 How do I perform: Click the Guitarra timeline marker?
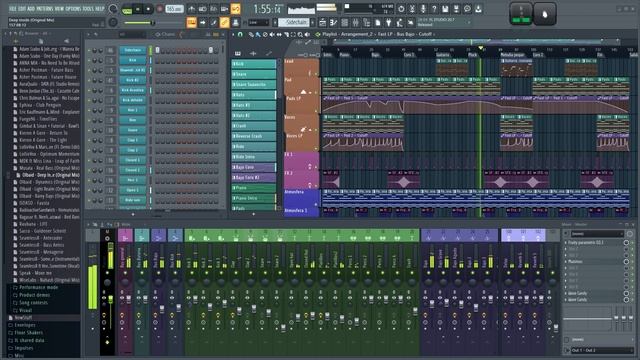pos(443,55)
